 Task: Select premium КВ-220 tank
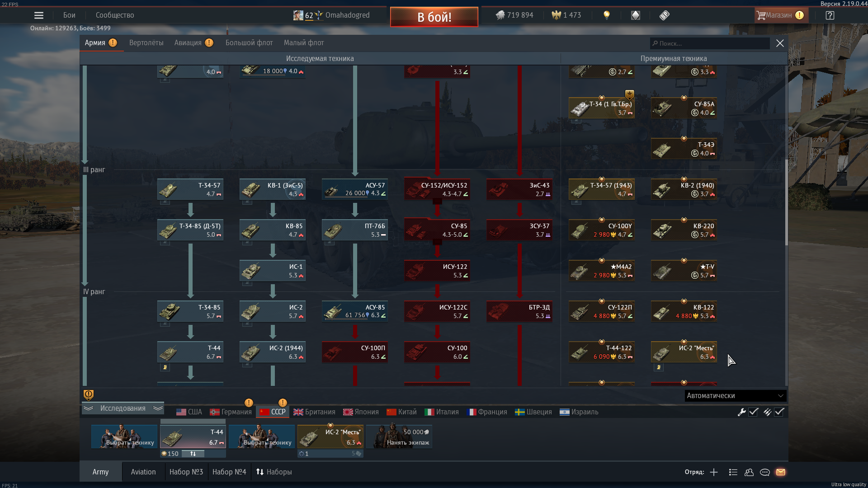pos(684,230)
